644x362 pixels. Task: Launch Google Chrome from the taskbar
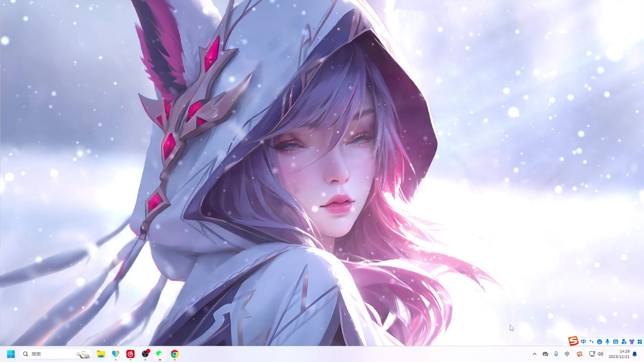tap(175, 354)
